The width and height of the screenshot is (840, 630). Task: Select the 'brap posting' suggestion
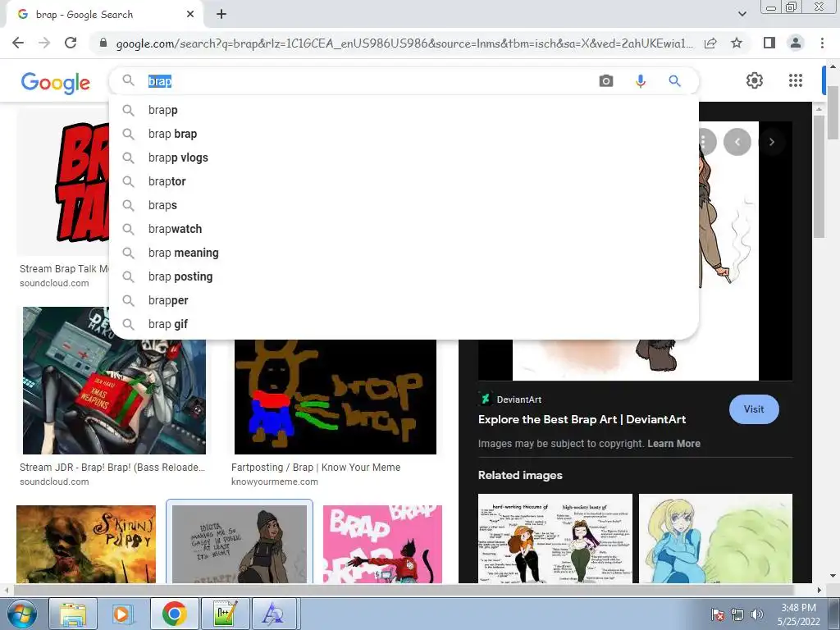(404, 276)
